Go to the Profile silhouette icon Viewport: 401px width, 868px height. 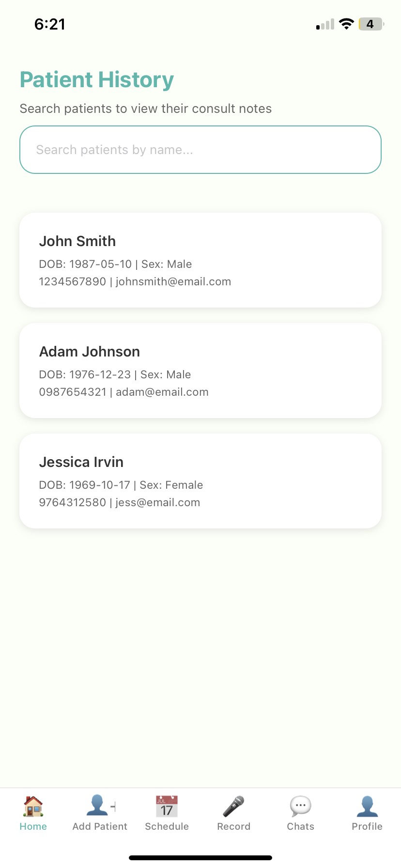coord(367,806)
